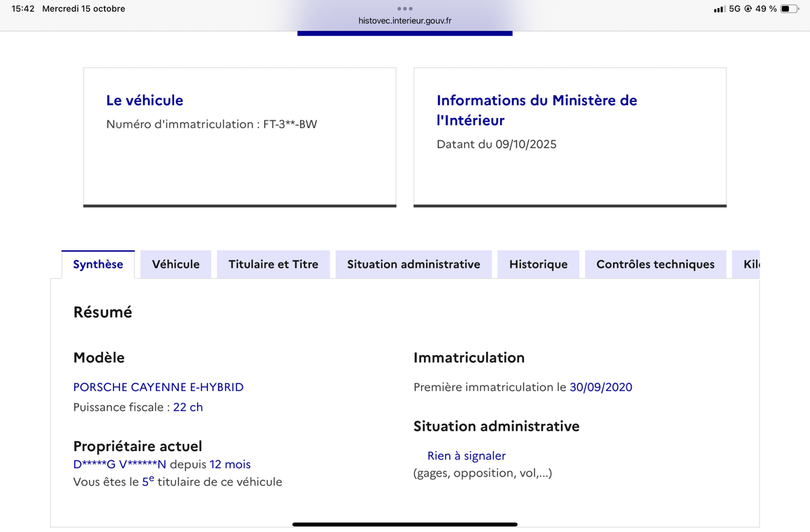Tap the 49 % battery percentage
Image resolution: width=810 pixels, height=532 pixels.
click(x=766, y=9)
